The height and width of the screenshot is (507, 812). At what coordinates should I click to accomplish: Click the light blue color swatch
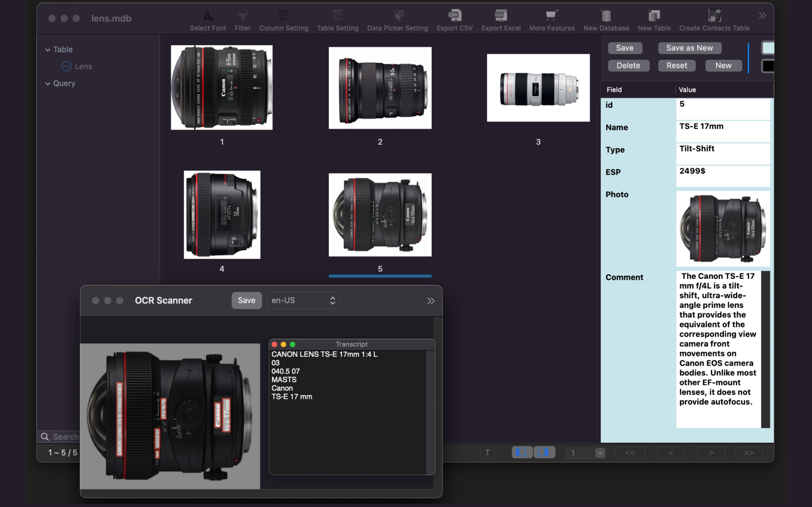(768, 48)
